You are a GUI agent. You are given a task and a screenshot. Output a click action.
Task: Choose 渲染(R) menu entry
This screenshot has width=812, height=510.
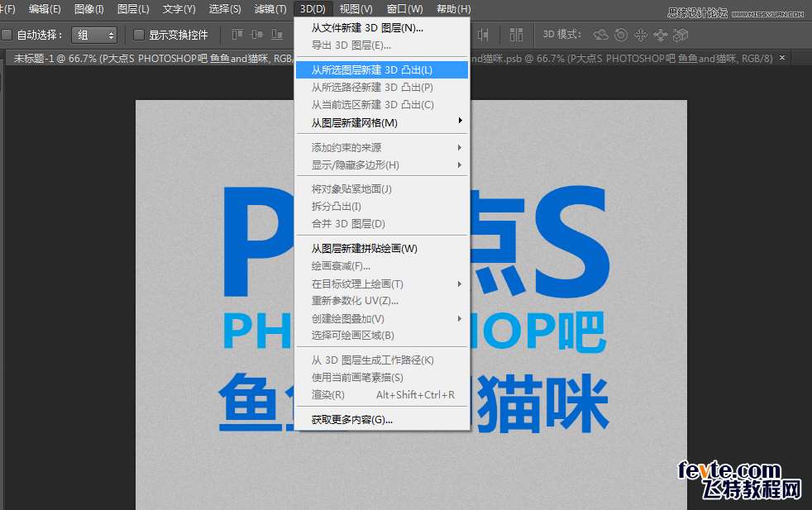tap(382, 395)
